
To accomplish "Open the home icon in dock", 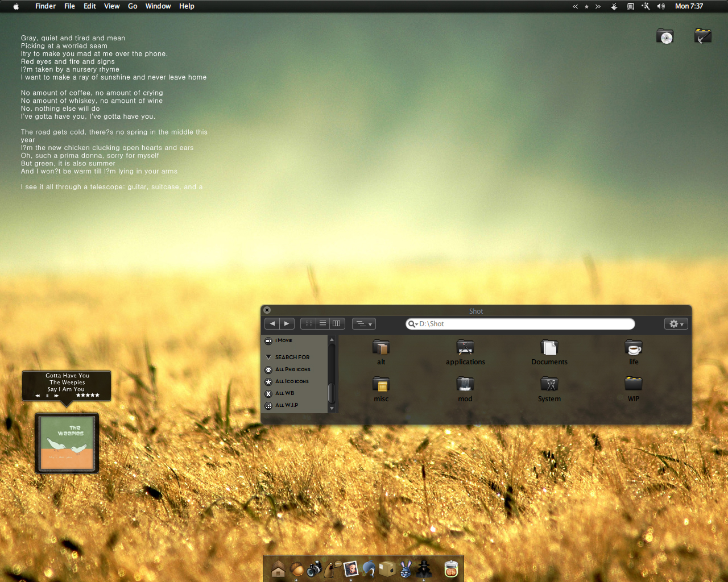I will pos(278,568).
